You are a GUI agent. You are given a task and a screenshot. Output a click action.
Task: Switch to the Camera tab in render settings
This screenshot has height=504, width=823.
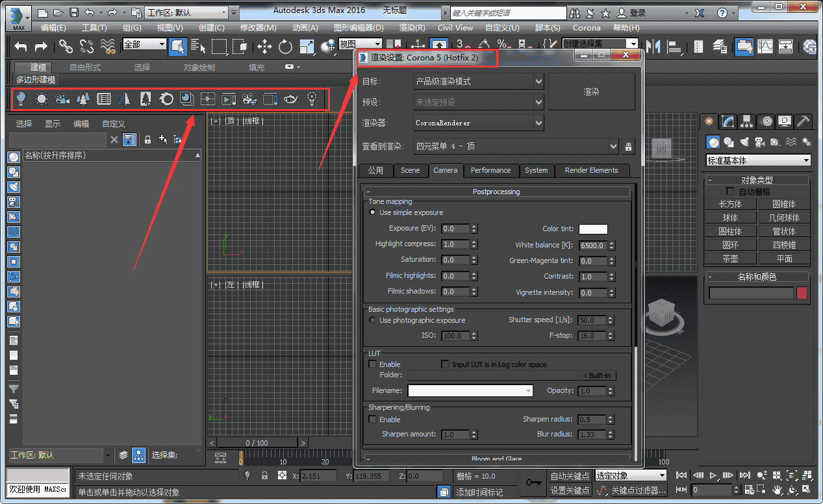(446, 170)
